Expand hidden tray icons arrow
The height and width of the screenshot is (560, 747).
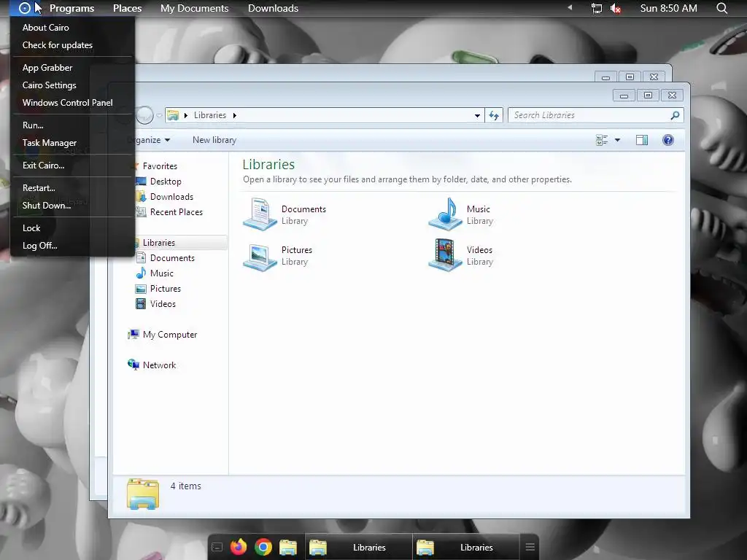point(569,7)
